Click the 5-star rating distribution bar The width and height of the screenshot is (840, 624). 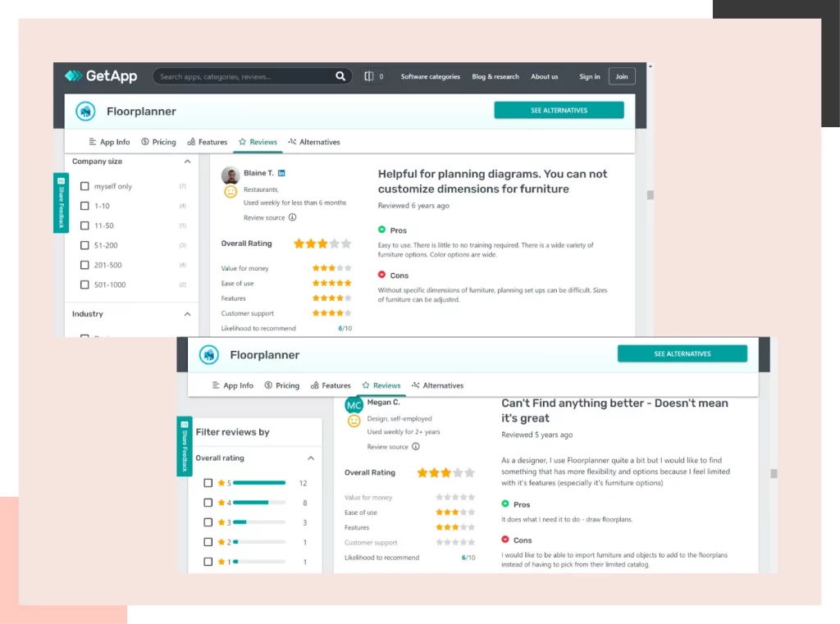(259, 483)
